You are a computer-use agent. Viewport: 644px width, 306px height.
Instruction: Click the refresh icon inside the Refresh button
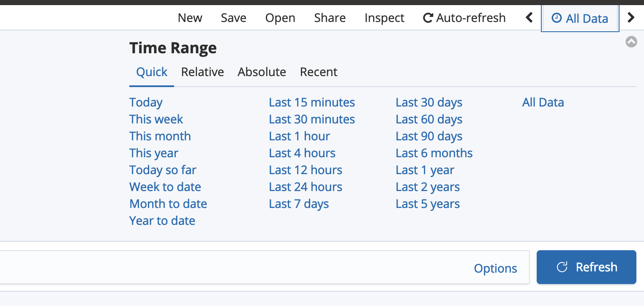pos(562,267)
